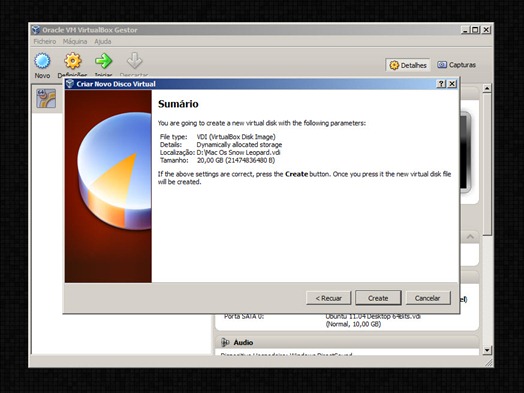Maximize the VirtualBox Gestor window
The height and width of the screenshot is (393, 524).
(475, 30)
